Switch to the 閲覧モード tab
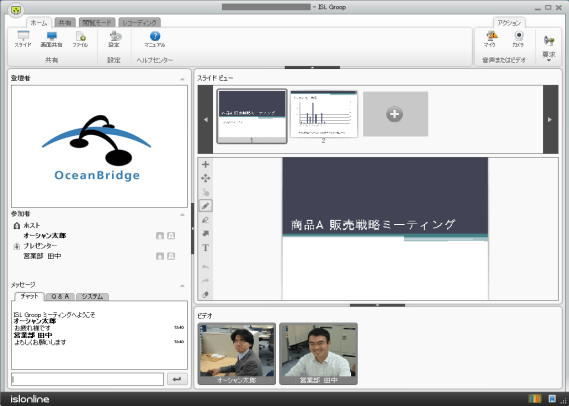 [97, 22]
